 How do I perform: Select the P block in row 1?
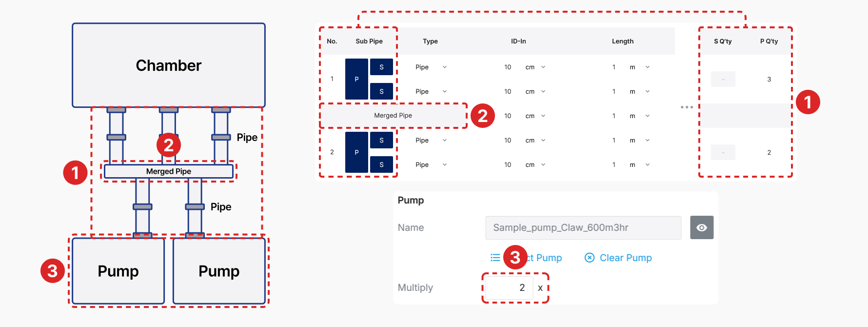coord(356,79)
